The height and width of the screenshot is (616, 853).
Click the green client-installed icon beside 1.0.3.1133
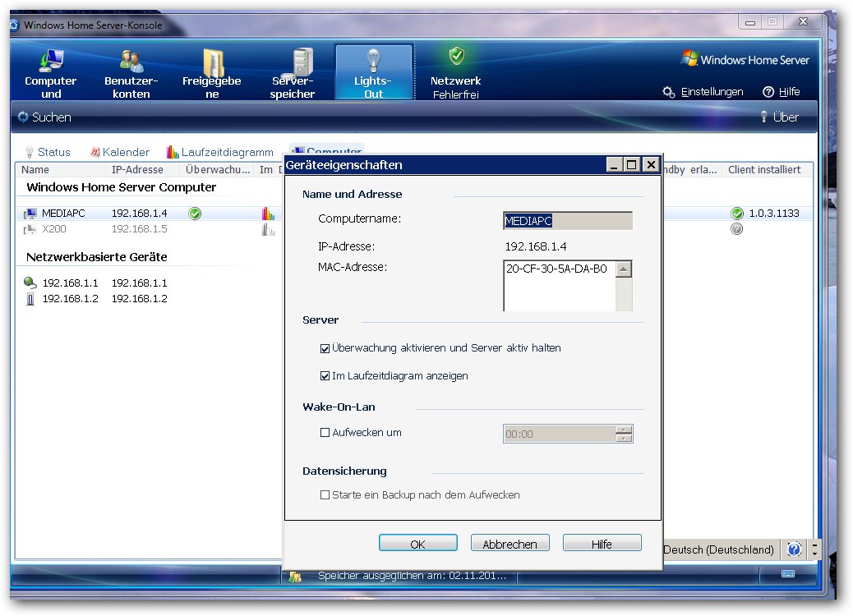pyautogui.click(x=737, y=213)
